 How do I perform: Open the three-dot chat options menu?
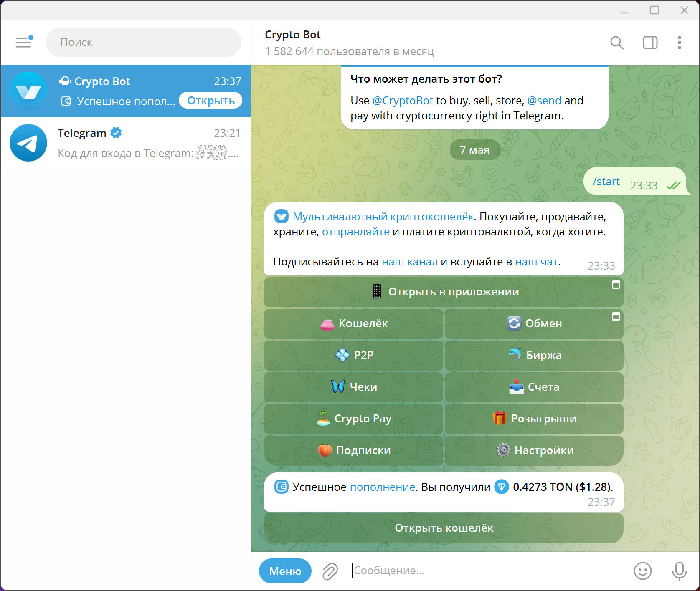pyautogui.click(x=680, y=43)
